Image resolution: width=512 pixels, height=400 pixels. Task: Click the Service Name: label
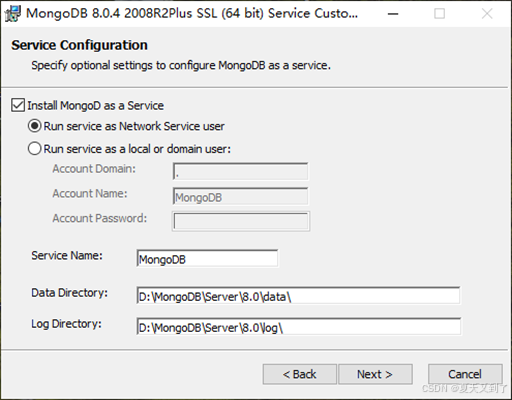[x=67, y=256]
